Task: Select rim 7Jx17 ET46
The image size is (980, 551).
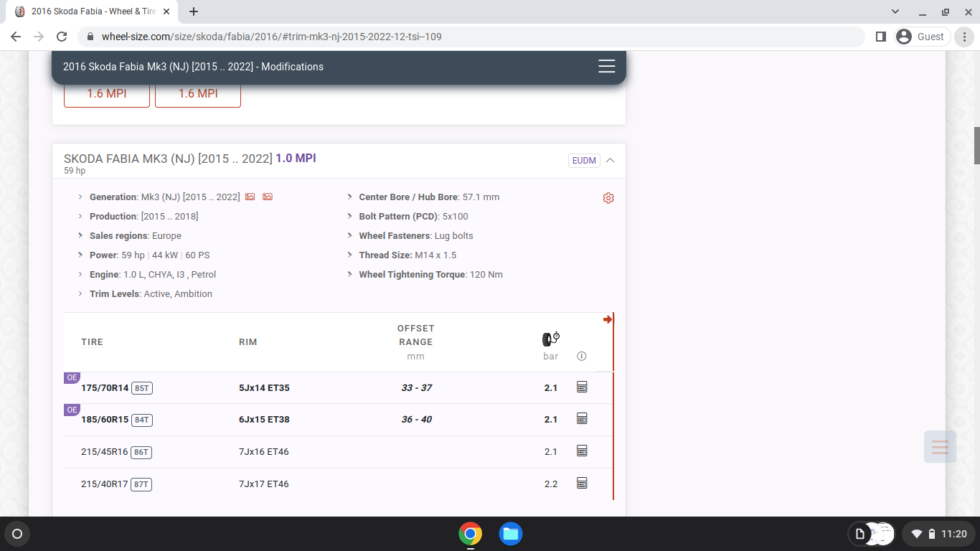Action: 264,484
